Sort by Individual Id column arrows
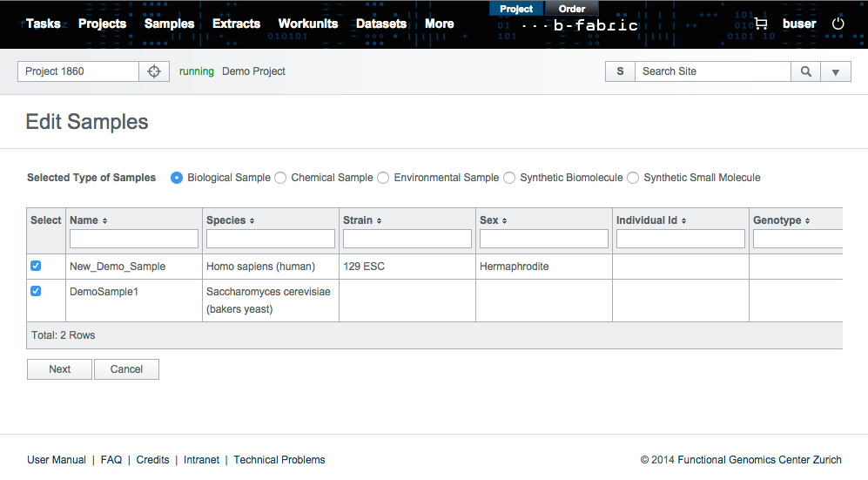The image size is (868, 480). click(x=683, y=221)
